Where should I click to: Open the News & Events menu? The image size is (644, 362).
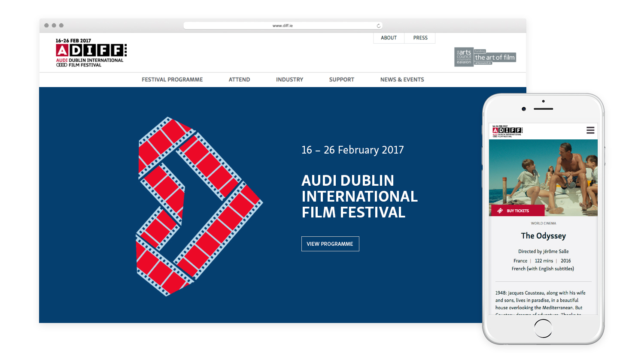click(x=402, y=80)
